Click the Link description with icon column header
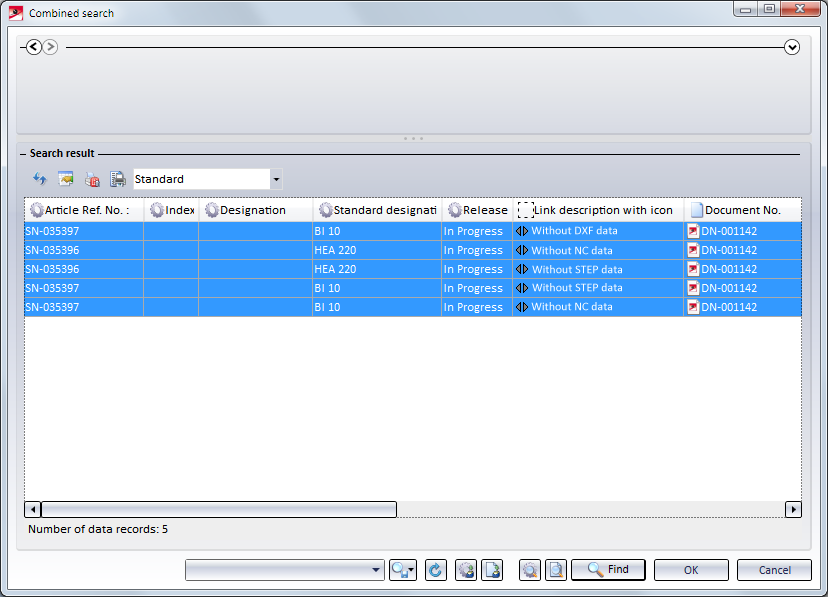Screen dimensions: 828x597 [x=598, y=210]
